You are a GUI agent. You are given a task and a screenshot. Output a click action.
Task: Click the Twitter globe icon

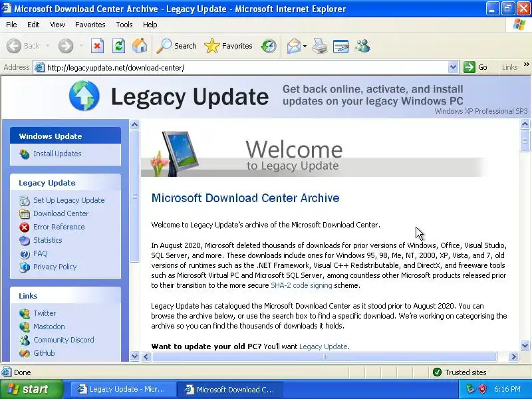tap(25, 313)
